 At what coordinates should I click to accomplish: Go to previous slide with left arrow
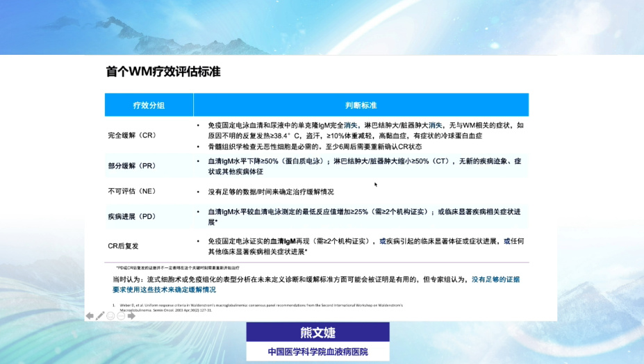(90, 316)
